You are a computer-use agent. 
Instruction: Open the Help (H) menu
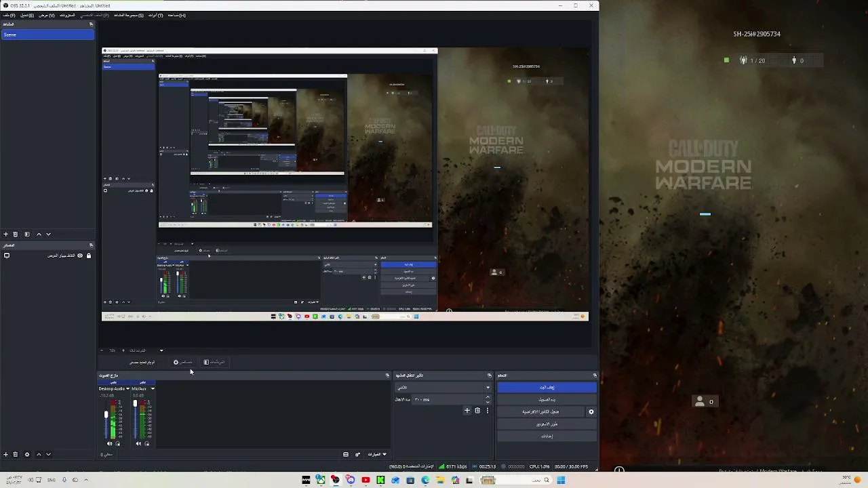177,15
